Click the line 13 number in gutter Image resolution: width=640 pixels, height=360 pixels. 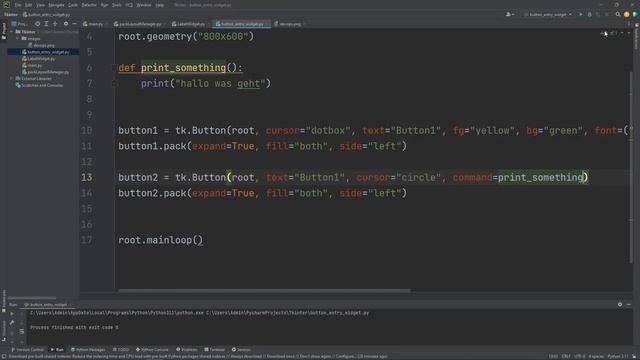tap(87, 178)
